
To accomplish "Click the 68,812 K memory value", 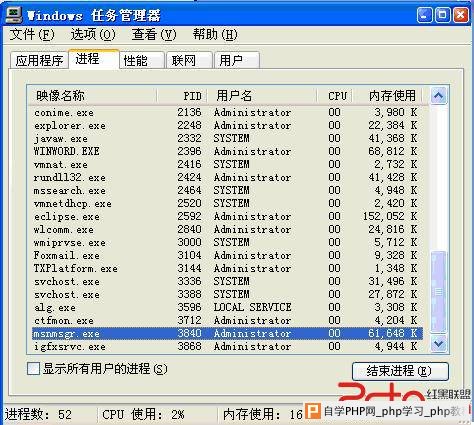I will (393, 151).
